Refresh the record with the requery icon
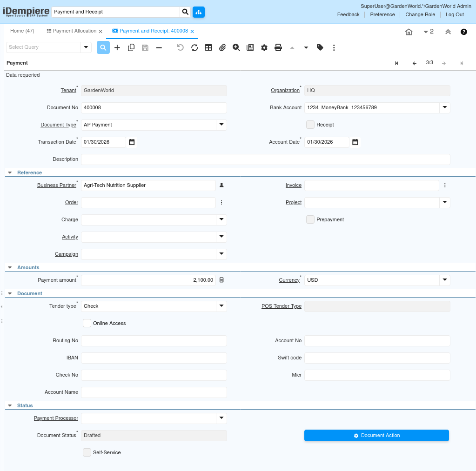The width and height of the screenshot is (476, 471). pos(194,47)
